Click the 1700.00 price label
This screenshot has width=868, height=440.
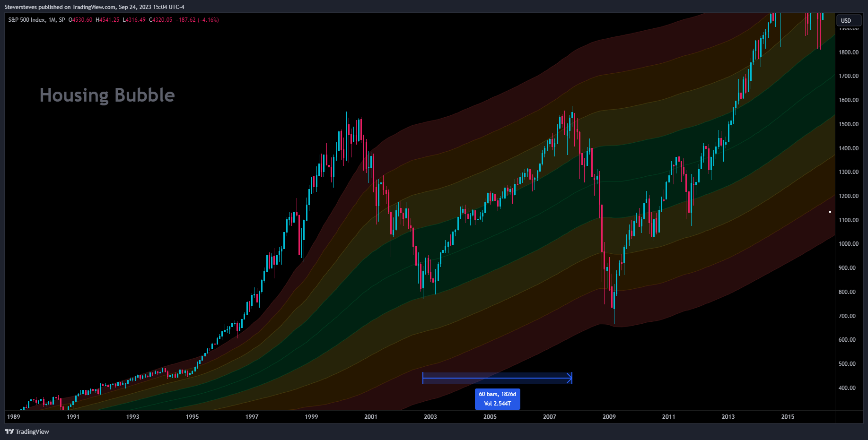(x=849, y=76)
